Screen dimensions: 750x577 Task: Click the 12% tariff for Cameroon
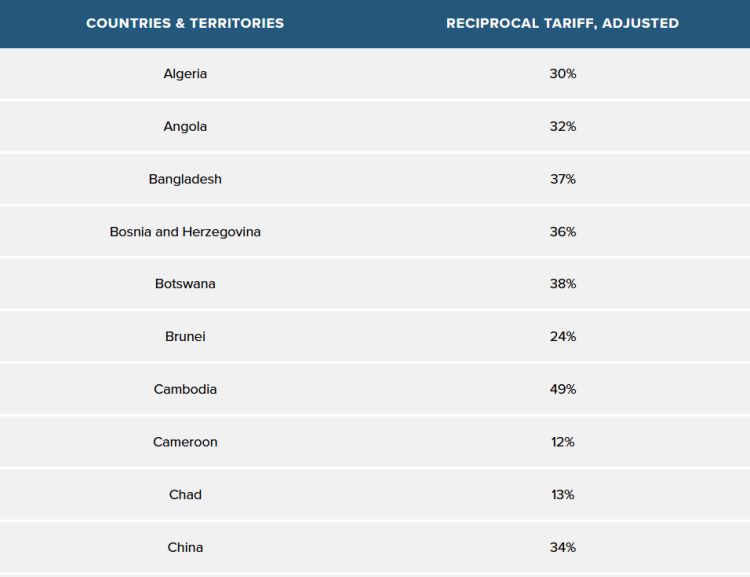(562, 442)
